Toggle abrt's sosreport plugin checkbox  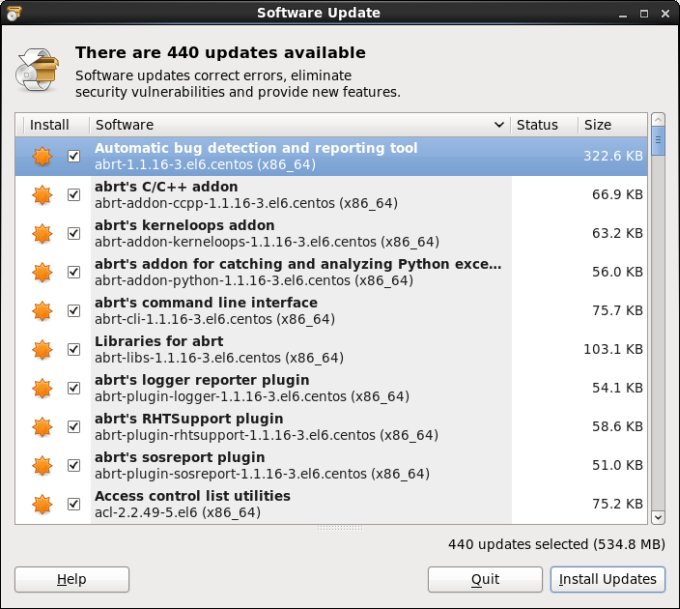coord(74,465)
